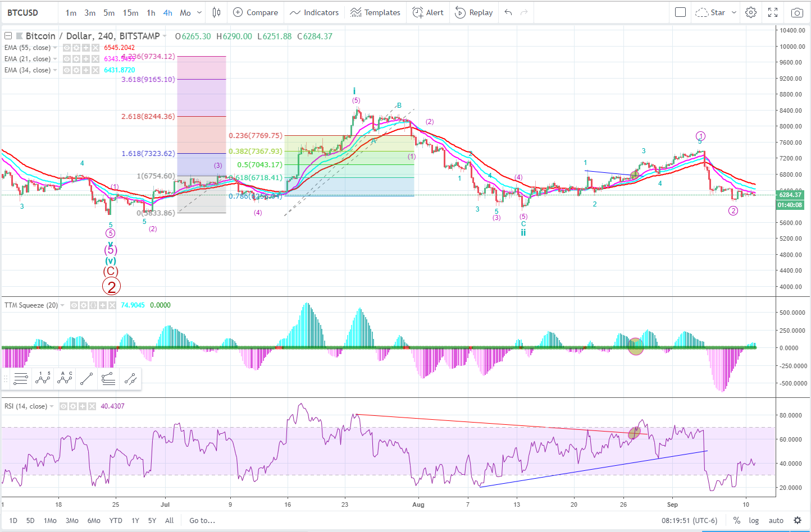The height and width of the screenshot is (532, 811).
Task: Toggle percentage scale mode
Action: (x=736, y=520)
